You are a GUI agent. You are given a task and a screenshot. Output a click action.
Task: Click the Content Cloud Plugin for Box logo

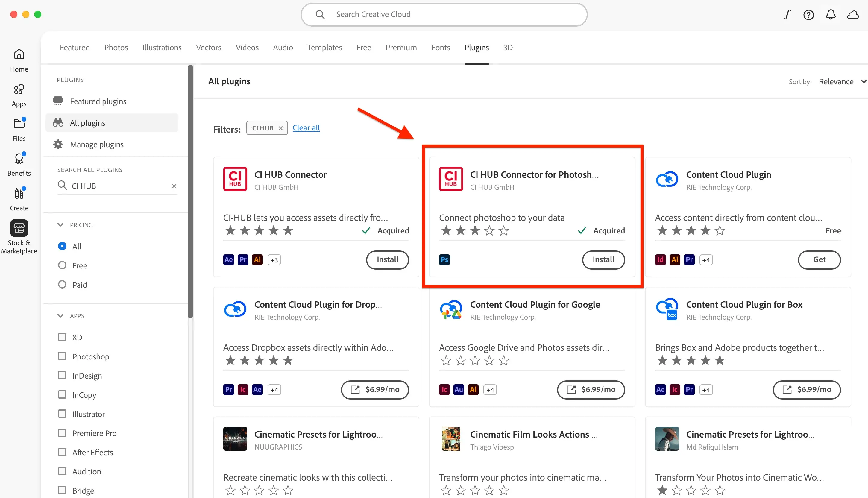[667, 309]
